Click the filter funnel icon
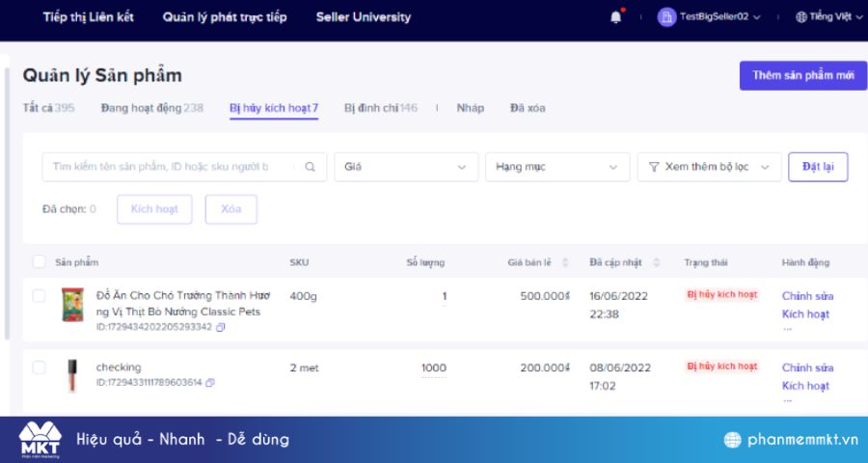The image size is (868, 463). coord(654,167)
